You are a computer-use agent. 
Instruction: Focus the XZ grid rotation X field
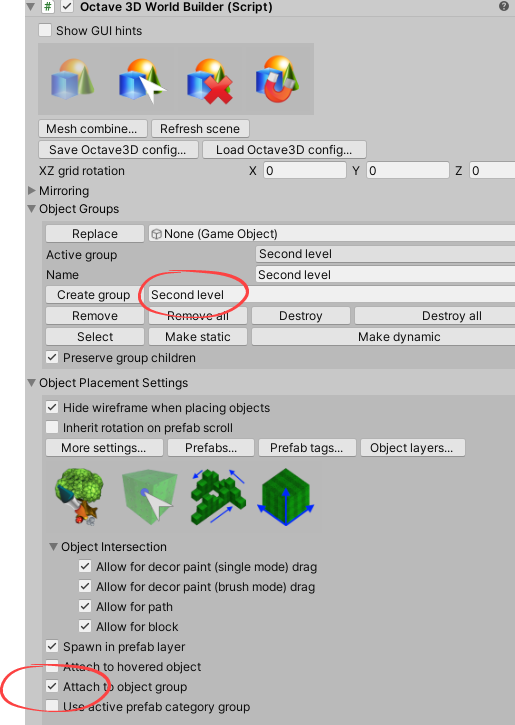[x=305, y=170]
